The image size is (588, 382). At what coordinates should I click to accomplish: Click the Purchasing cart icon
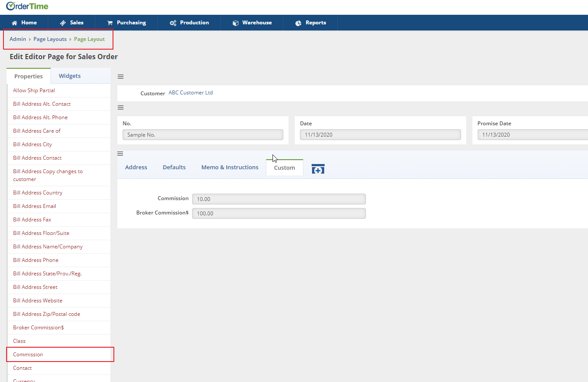tap(110, 23)
